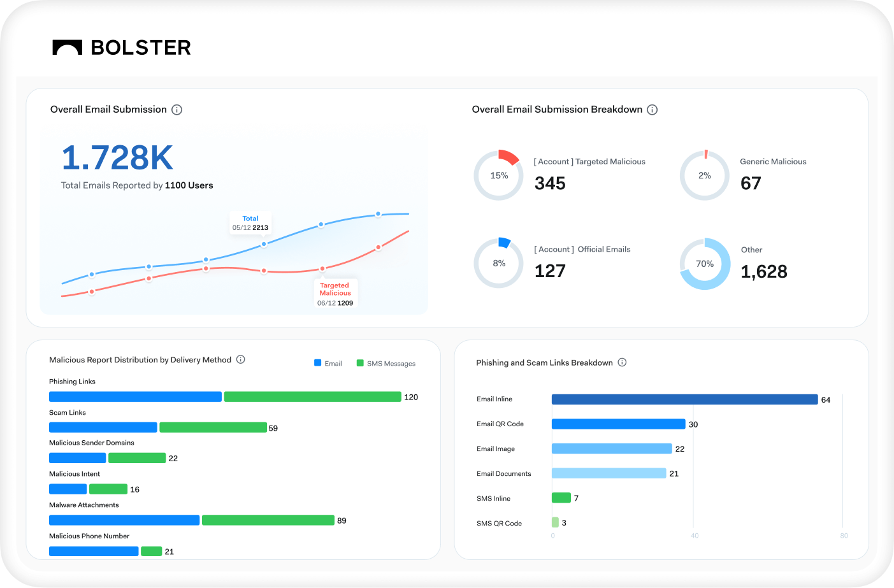The image size is (894, 588).
Task: Click the 15% Targeted Malicious donut chart
Action: click(498, 175)
